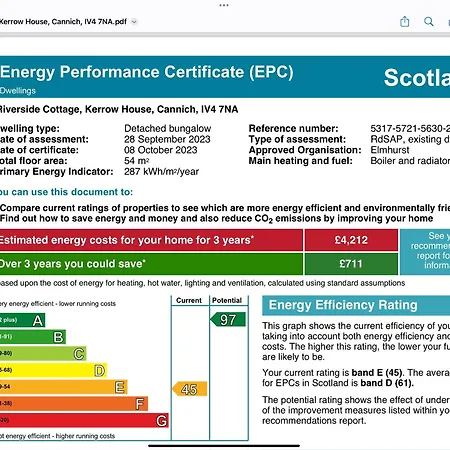This screenshot has height=450, width=450.
Task: Open the search magnifier icon
Action: [x=429, y=22]
